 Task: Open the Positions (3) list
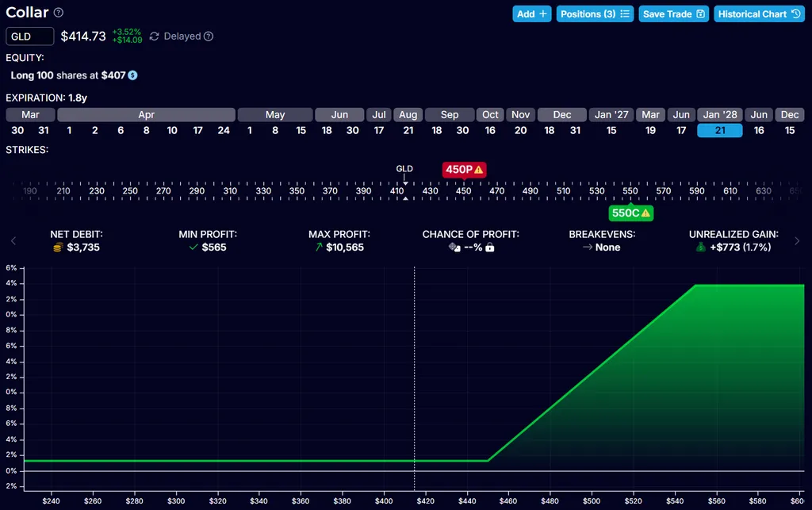(x=595, y=13)
